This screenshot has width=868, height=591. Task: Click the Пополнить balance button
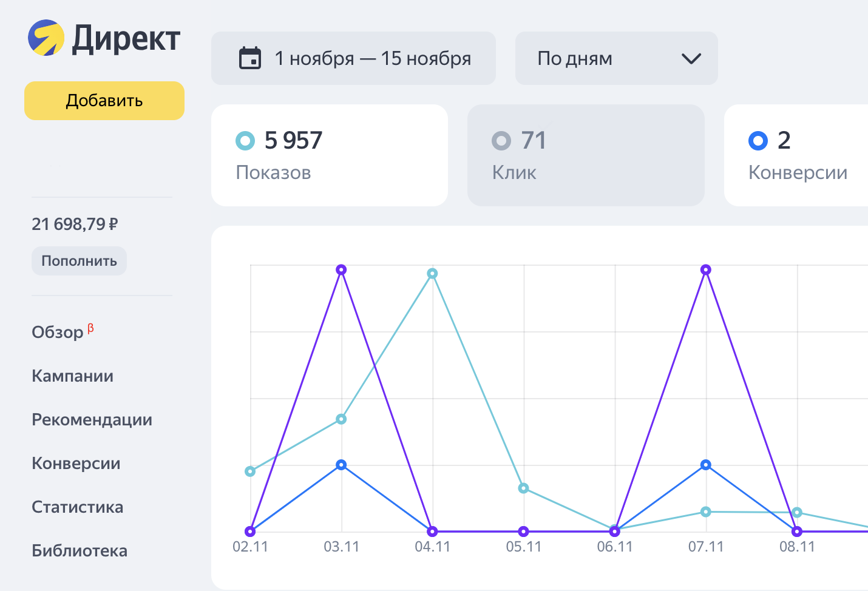coord(79,261)
